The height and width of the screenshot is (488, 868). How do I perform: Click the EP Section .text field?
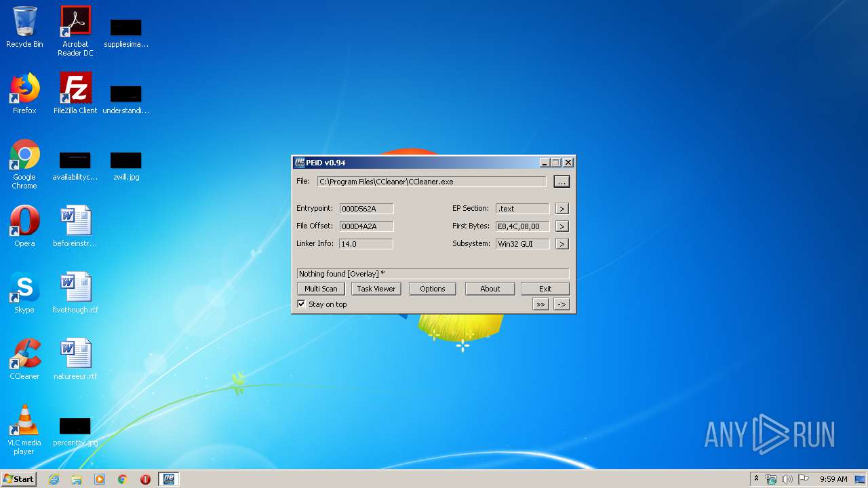[x=522, y=209]
